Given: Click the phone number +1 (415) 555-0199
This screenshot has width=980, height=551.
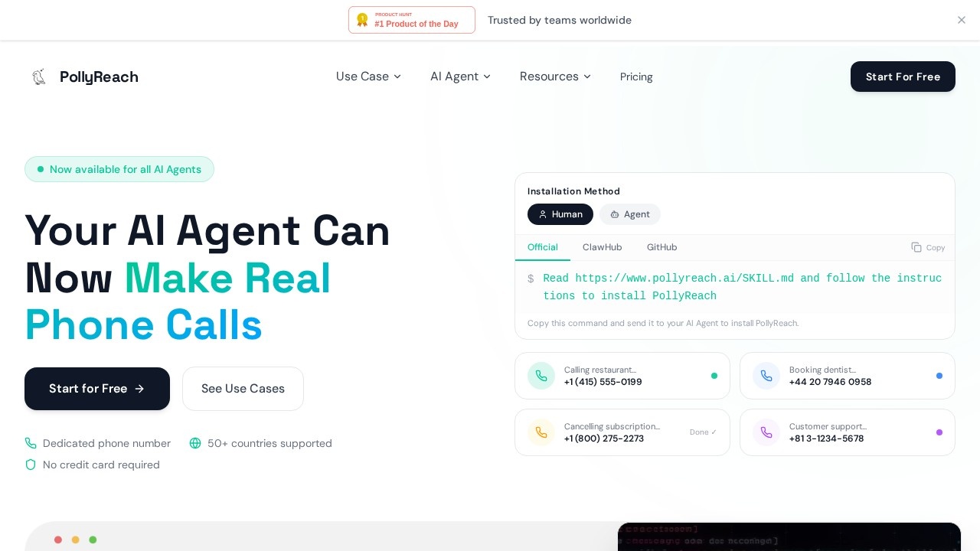Looking at the screenshot, I should point(603,382).
